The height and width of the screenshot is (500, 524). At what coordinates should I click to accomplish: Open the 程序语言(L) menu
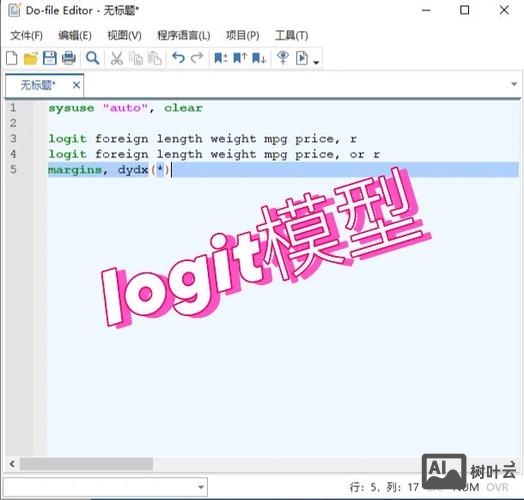click(x=183, y=35)
